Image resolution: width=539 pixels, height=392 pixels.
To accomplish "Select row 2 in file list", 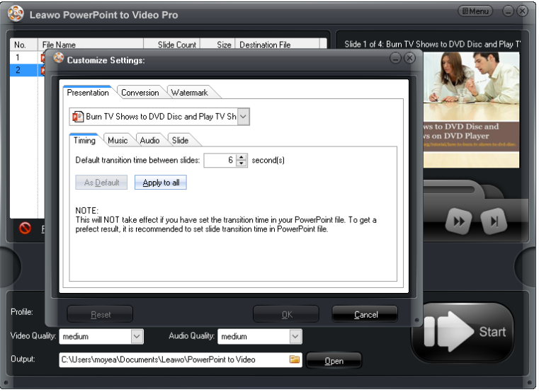I will pos(28,70).
